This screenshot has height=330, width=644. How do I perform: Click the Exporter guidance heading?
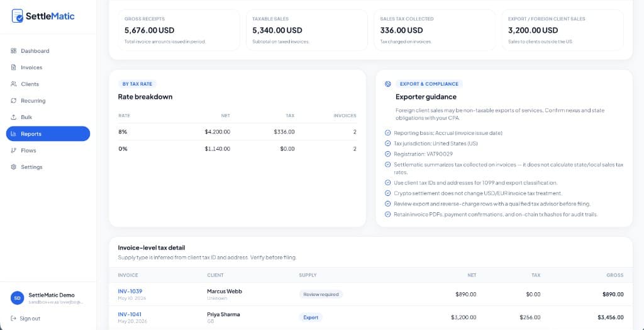[x=426, y=97]
